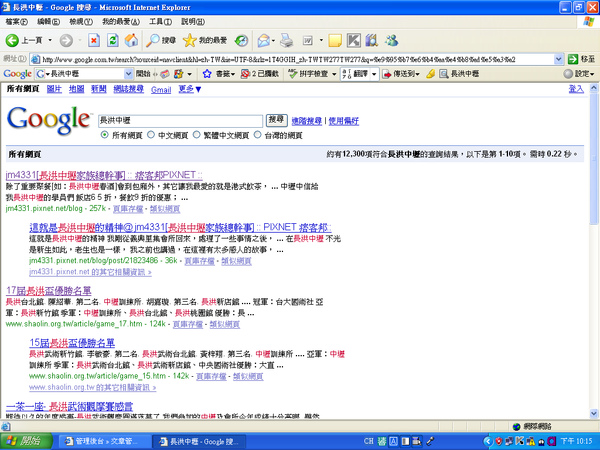600x450 pixels.
Task: Open the 進階搜尋 link
Action: coord(307,121)
